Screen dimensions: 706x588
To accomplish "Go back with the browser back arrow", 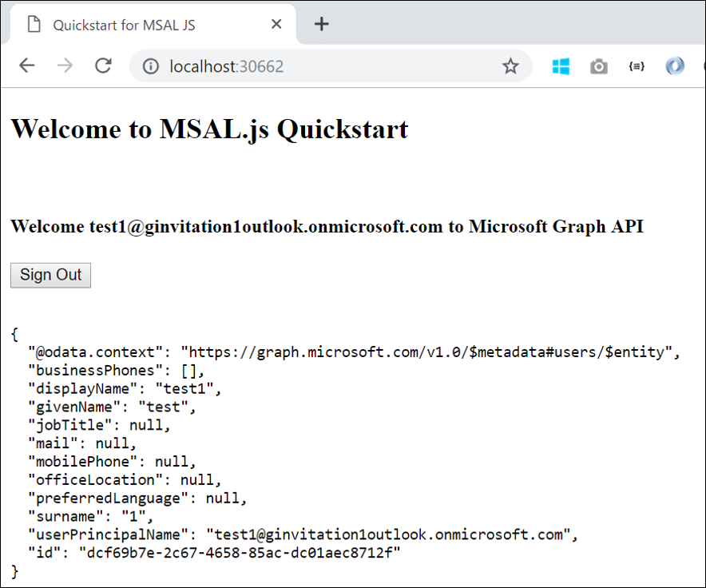I will [x=27, y=66].
